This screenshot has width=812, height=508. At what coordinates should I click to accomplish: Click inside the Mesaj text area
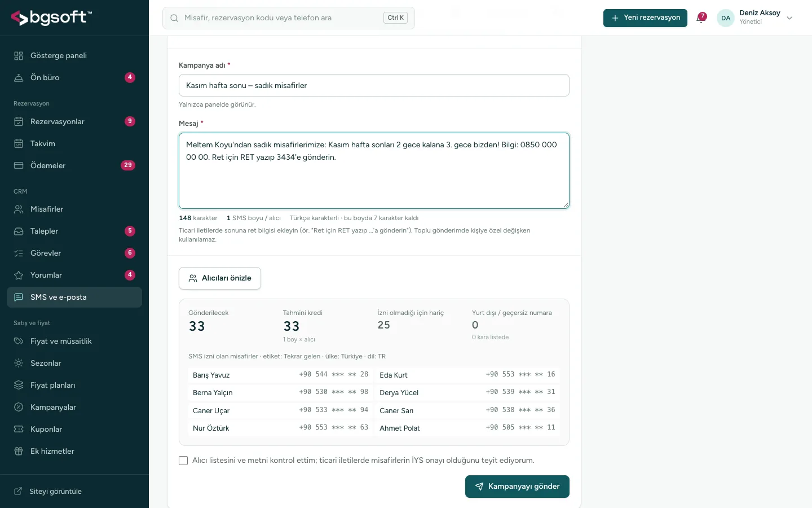[x=374, y=171]
